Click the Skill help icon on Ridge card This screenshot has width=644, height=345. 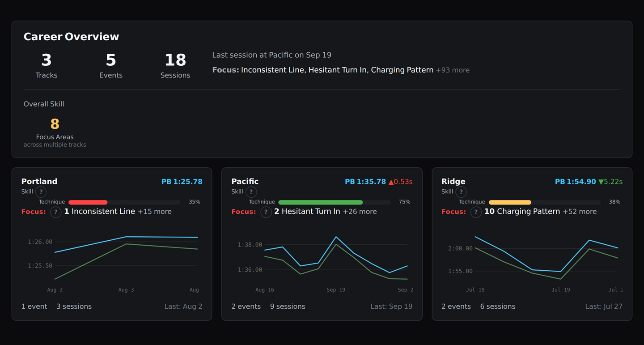point(461,192)
